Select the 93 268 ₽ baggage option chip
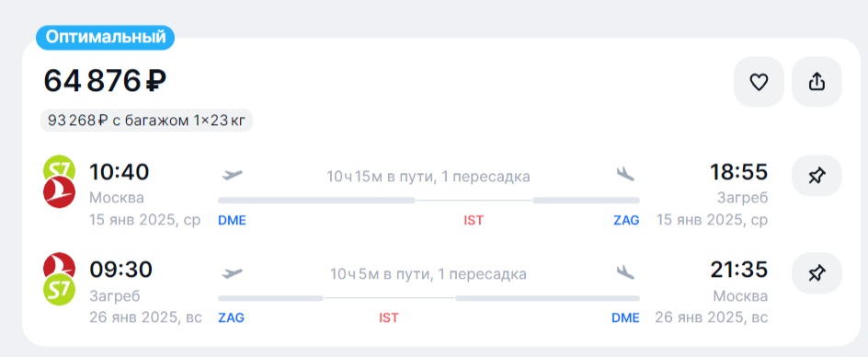This screenshot has height=357, width=868. pyautogui.click(x=147, y=121)
